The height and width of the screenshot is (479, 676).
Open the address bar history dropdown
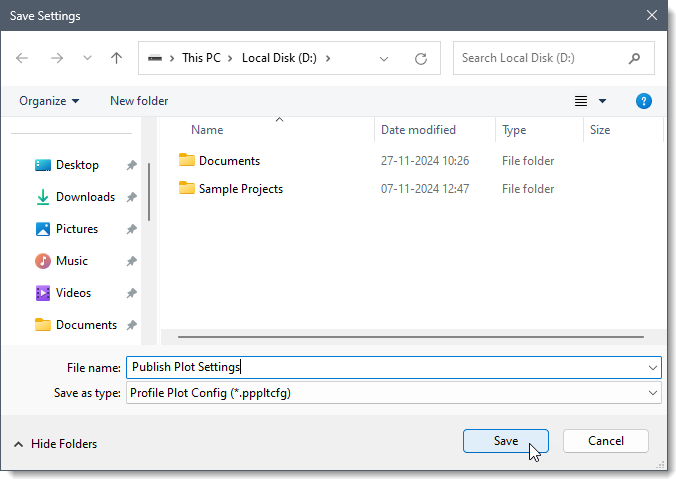pyautogui.click(x=384, y=59)
